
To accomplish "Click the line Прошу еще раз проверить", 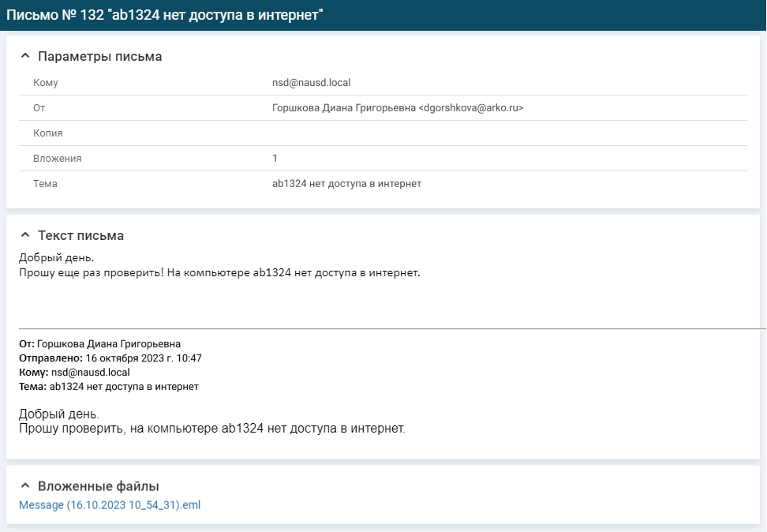I will pos(219,272).
